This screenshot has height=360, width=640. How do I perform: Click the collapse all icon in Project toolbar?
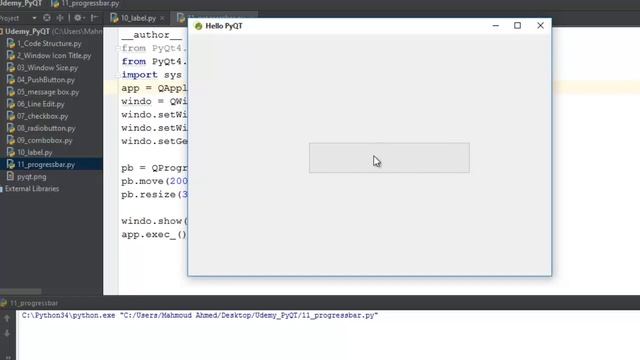[60, 18]
